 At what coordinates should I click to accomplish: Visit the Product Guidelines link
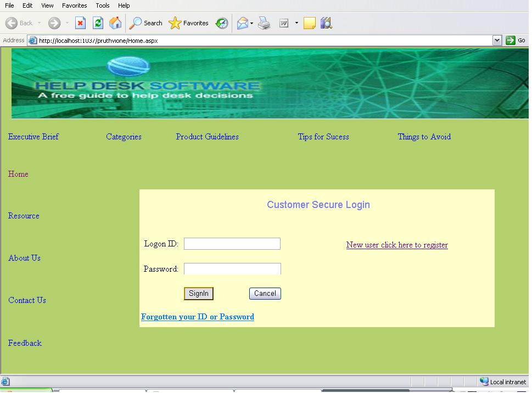[x=208, y=137]
